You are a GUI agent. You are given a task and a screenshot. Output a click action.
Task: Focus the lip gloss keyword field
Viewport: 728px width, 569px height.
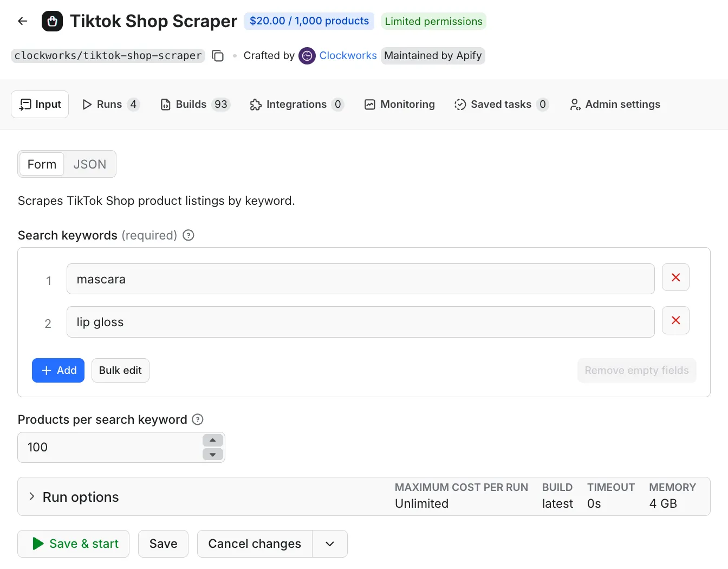pos(361,322)
